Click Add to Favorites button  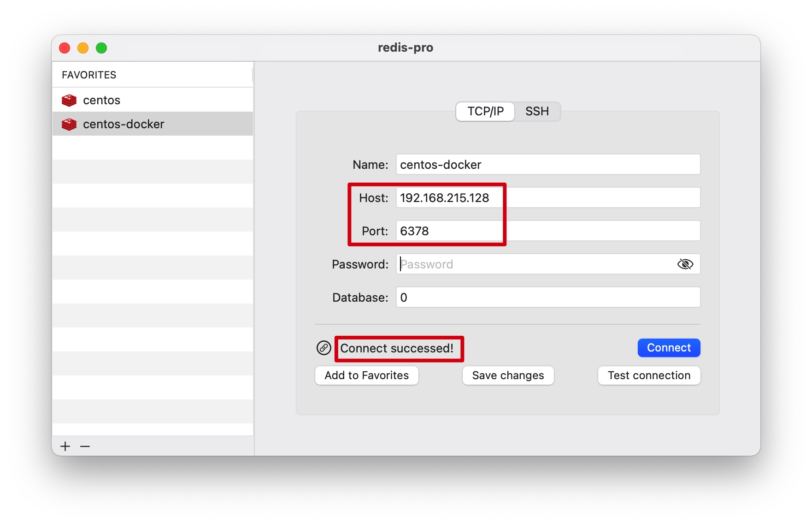point(367,375)
